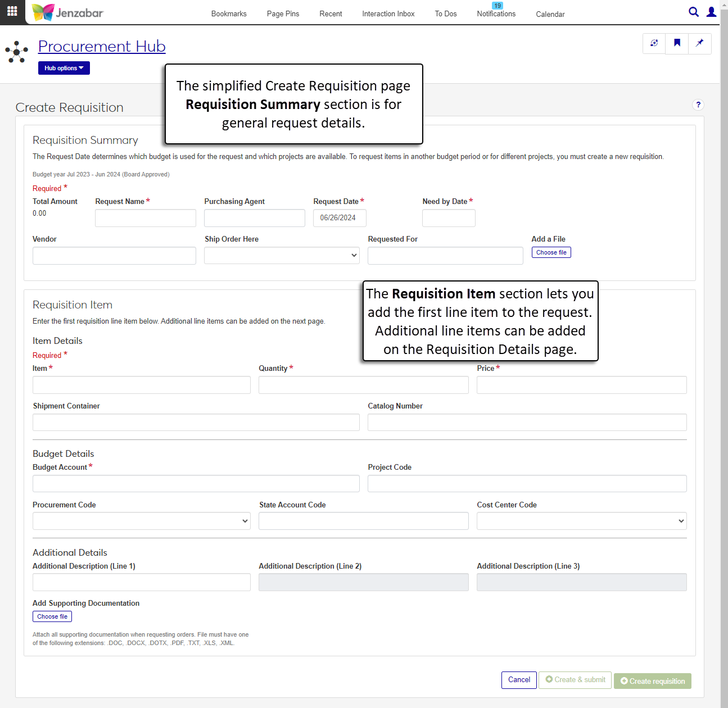728x708 pixels.
Task: Click the Jenzabar logo
Action: pyautogui.click(x=68, y=12)
